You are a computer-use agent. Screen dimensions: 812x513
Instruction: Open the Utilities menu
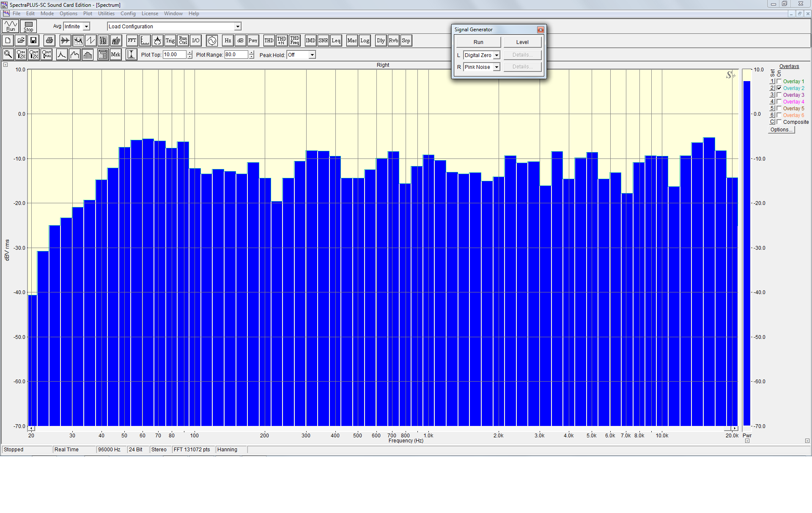106,14
